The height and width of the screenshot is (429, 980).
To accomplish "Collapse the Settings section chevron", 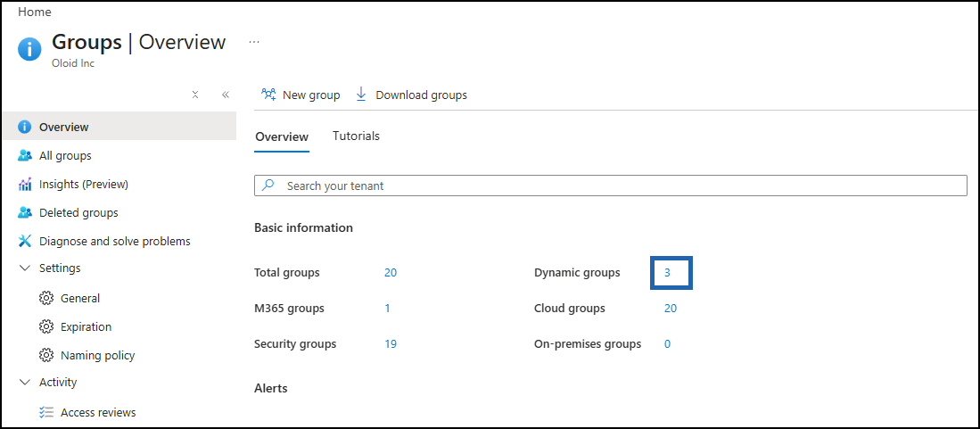I will (x=25, y=268).
